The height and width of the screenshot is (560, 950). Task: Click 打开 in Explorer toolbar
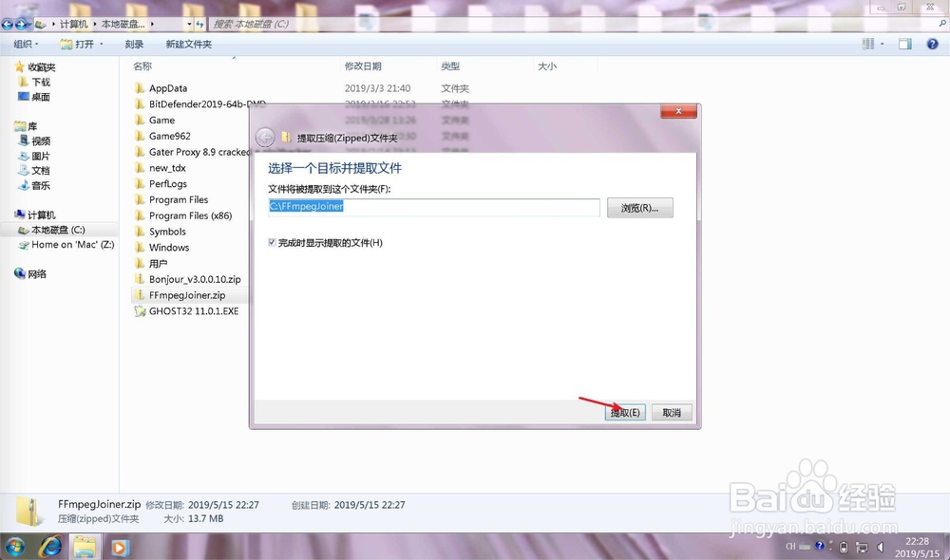point(78,45)
